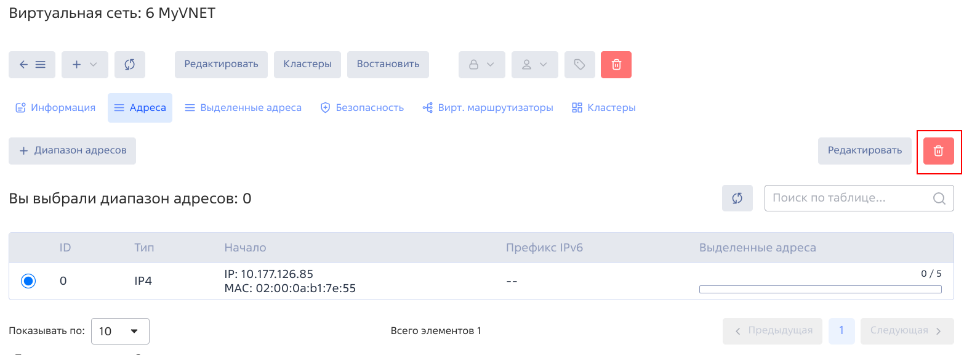980x355 pixels.
Task: Click the search magnifier icon
Action: [939, 198]
